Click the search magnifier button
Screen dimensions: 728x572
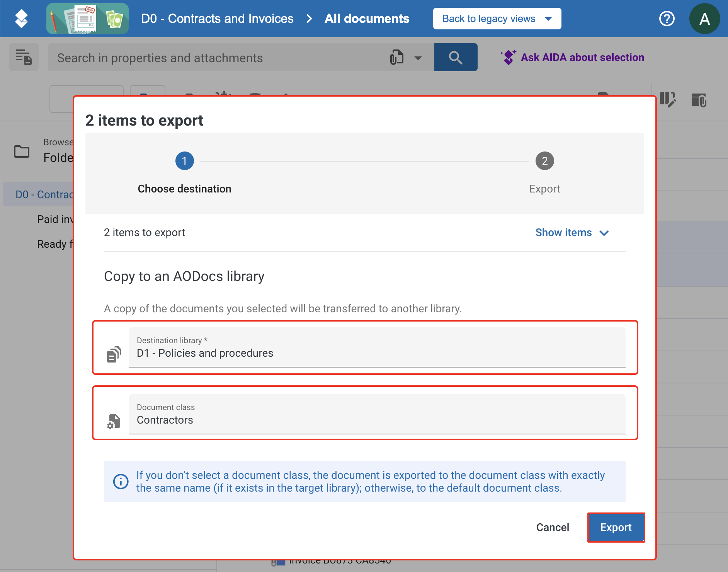tap(456, 57)
